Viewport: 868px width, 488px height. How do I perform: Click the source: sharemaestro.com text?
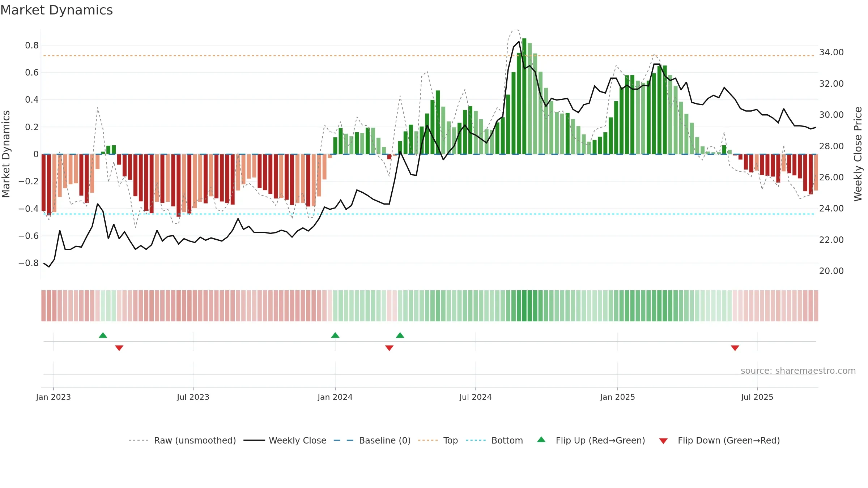pos(798,371)
